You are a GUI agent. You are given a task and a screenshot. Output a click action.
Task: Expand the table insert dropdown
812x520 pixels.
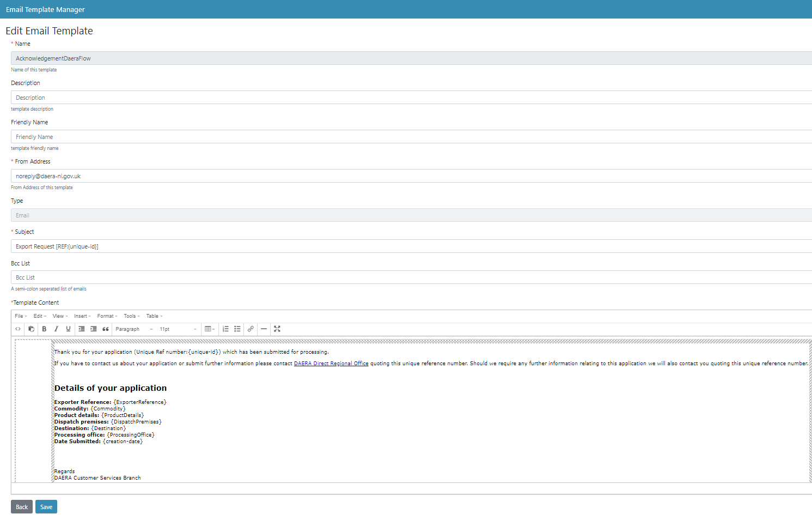pos(210,329)
